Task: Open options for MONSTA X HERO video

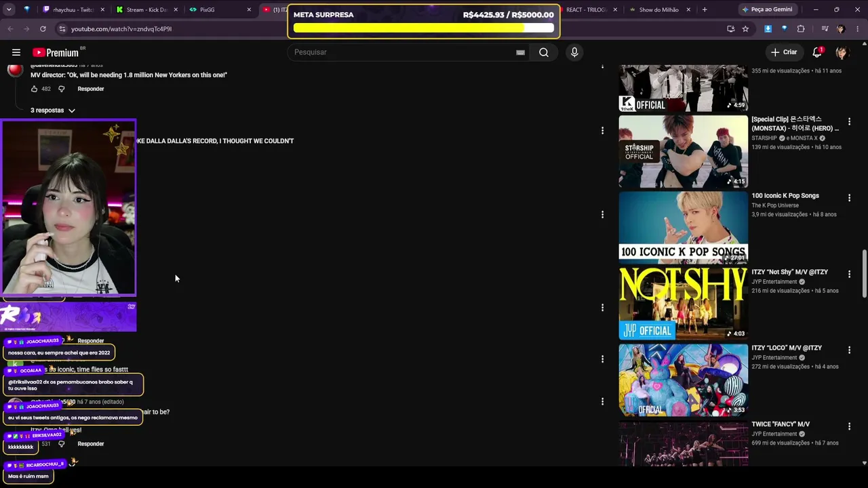Action: (x=849, y=122)
